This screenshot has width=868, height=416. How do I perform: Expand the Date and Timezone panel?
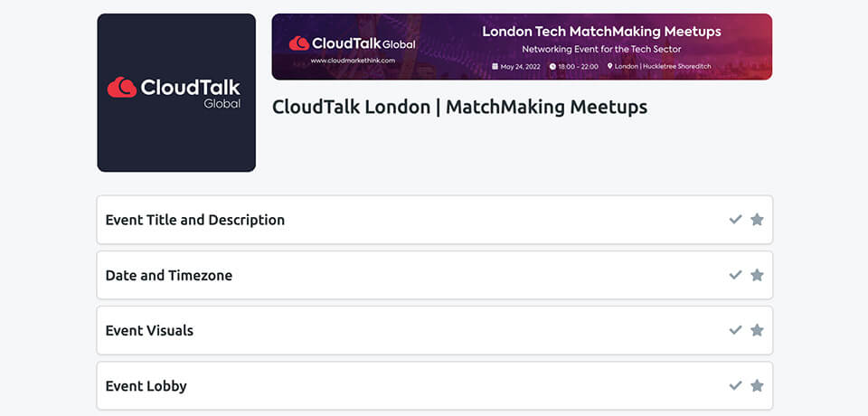point(169,275)
